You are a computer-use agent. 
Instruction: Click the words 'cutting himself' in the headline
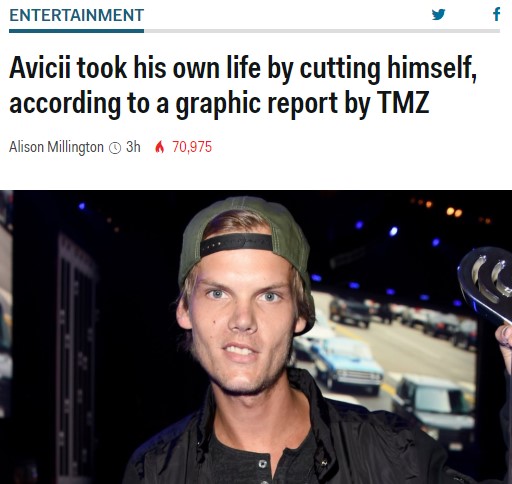click(x=388, y=68)
